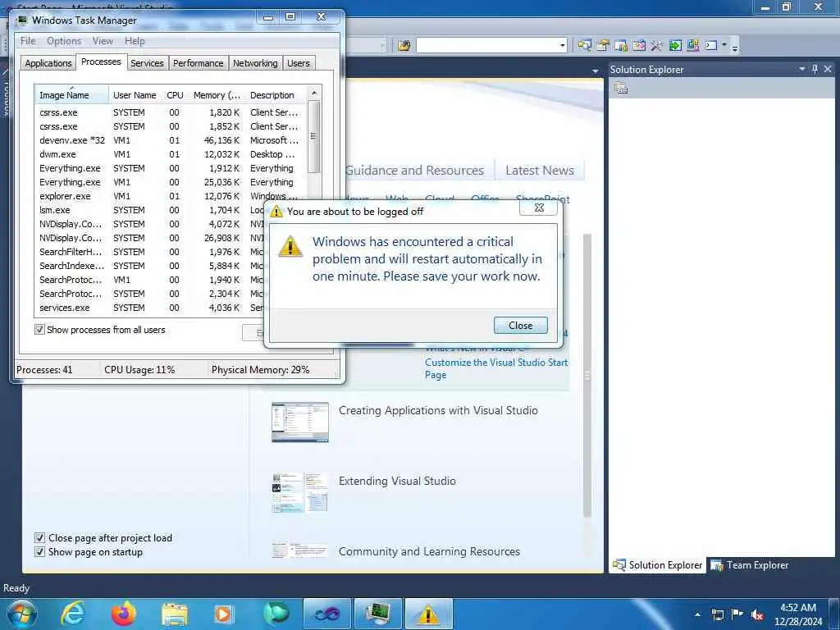This screenshot has width=840, height=630.
Task: Show hidden tray icons arrow
Action: click(697, 615)
